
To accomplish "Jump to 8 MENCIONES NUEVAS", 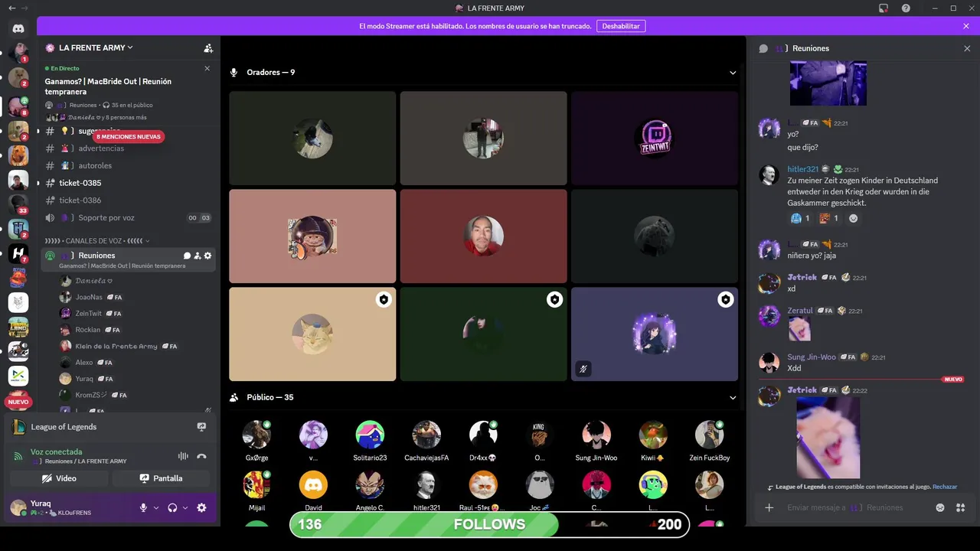I will 129,137.
